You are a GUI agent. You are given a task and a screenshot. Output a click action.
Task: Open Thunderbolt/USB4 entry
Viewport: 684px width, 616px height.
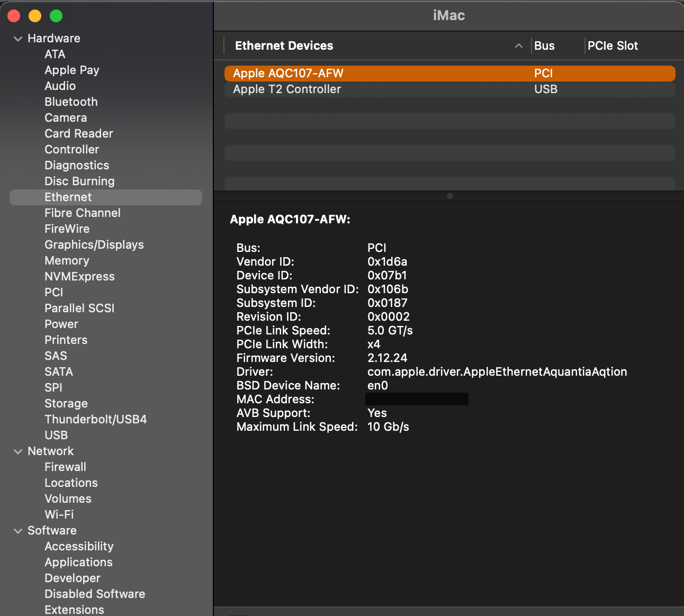(96, 420)
